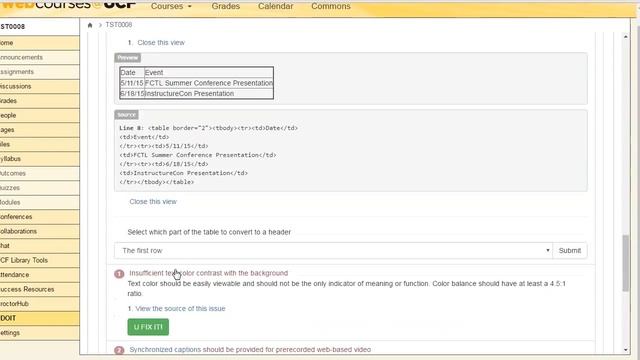The height and width of the screenshot is (360, 640).
Task: Click the 'Close this view' link below source
Action: (153, 202)
